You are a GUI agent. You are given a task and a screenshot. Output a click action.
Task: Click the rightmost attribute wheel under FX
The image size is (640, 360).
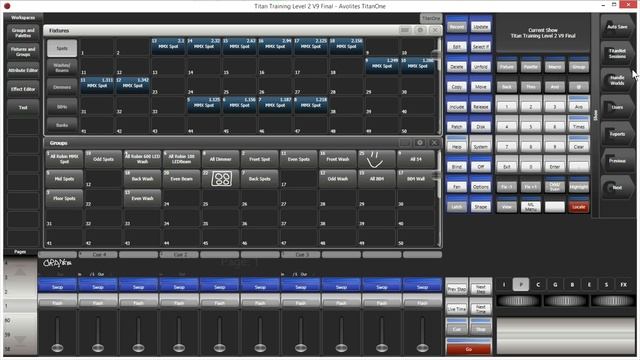[x=613, y=301]
